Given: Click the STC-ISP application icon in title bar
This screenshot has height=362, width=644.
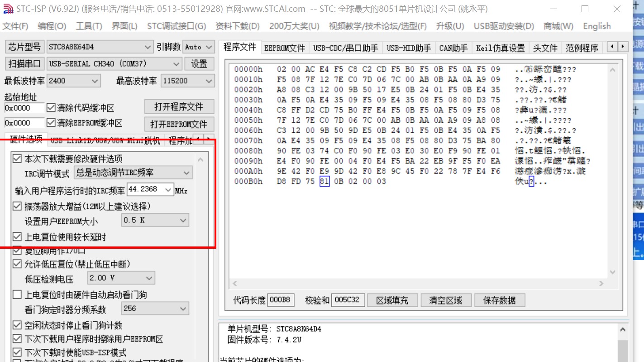Looking at the screenshot, I should click(x=8, y=9).
